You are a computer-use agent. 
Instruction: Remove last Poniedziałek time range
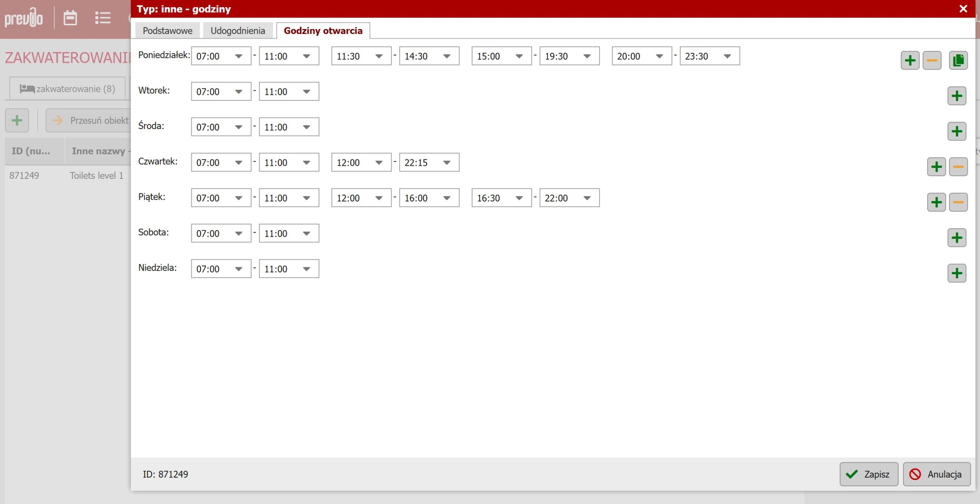pyautogui.click(x=931, y=61)
